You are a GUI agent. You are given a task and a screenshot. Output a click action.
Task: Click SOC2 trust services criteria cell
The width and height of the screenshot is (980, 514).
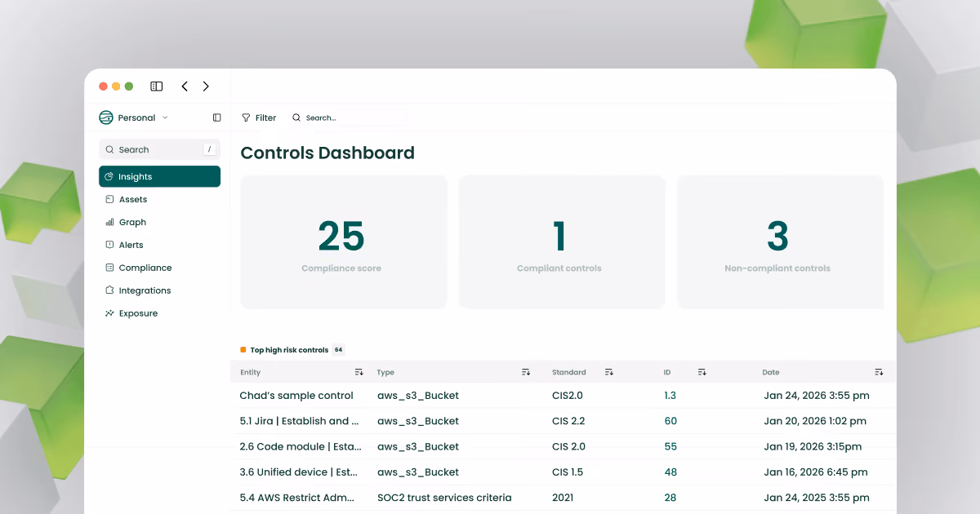pyautogui.click(x=444, y=497)
